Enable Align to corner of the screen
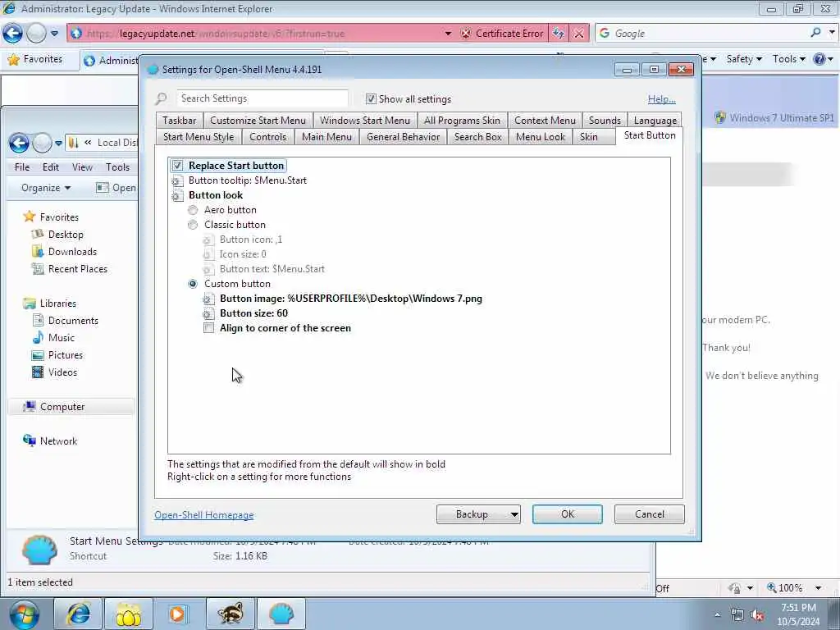840x630 pixels. coord(208,328)
